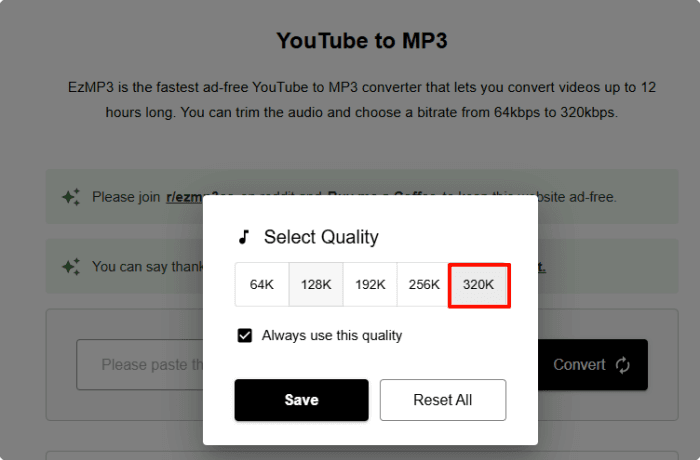The image size is (700, 460).
Task: Click the sparkle icon next to Please join
Action: pos(71,197)
